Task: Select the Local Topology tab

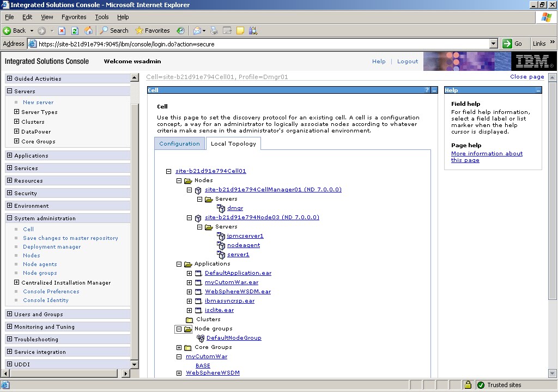Action: click(x=233, y=143)
